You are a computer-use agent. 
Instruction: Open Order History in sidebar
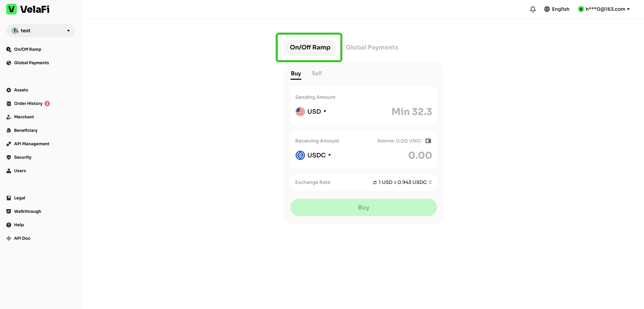[28, 104]
